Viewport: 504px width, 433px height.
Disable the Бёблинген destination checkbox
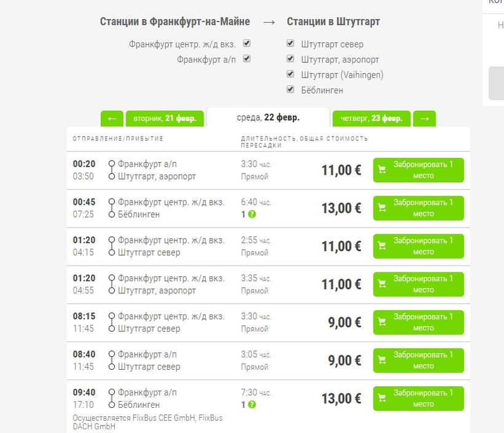(291, 90)
